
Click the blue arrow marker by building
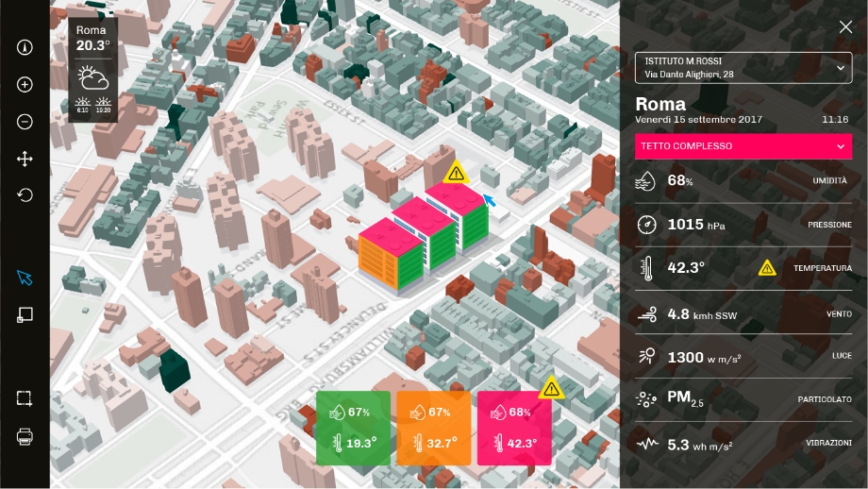click(489, 200)
